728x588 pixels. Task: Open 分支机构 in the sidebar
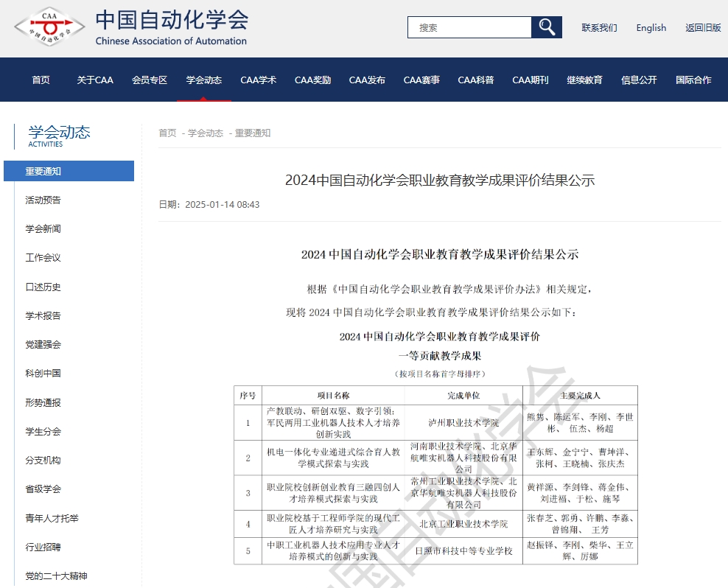tap(43, 461)
